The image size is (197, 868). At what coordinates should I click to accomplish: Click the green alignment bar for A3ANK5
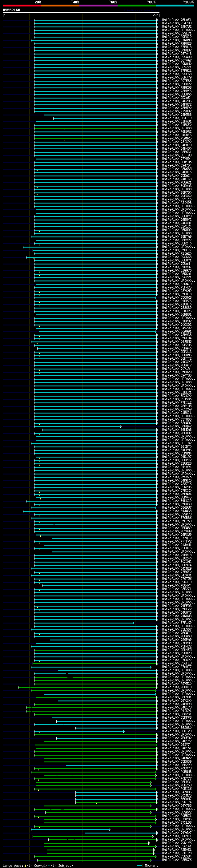(96, 139)
